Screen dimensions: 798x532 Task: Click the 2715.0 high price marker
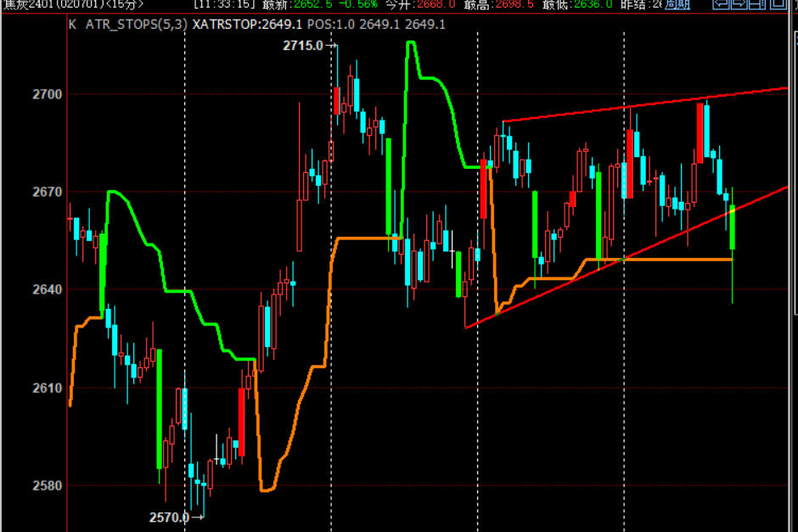point(302,46)
